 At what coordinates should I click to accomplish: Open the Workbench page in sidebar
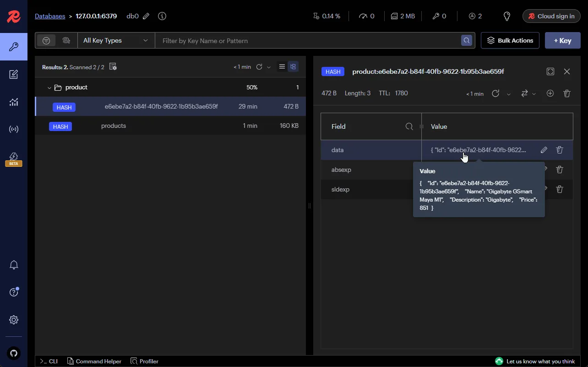coord(14,74)
